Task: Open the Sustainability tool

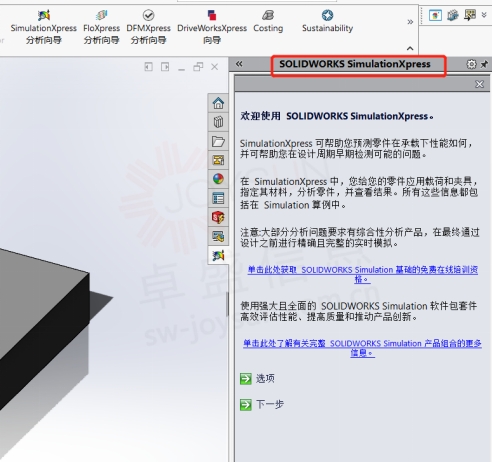Action: point(327,22)
